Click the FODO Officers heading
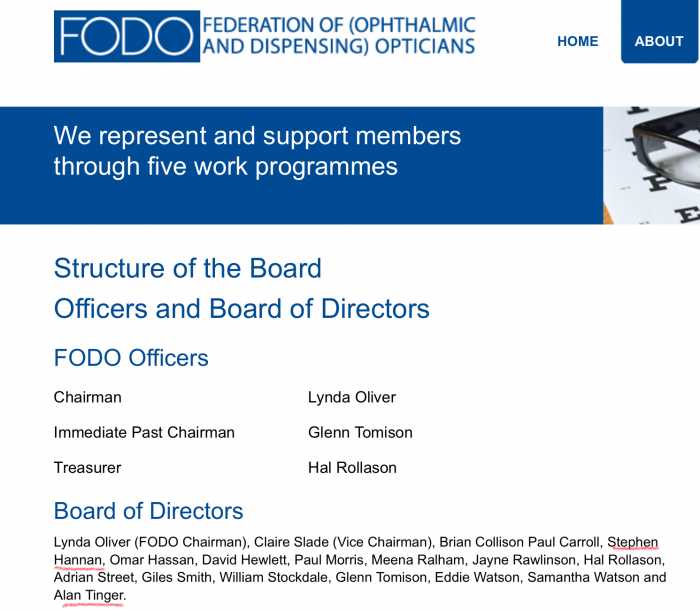This screenshot has width=700, height=610. point(131,358)
